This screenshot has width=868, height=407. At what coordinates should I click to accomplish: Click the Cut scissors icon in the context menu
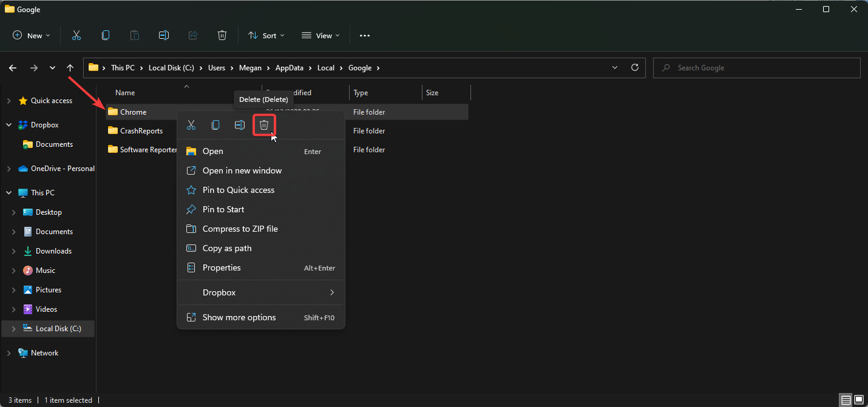pyautogui.click(x=191, y=125)
